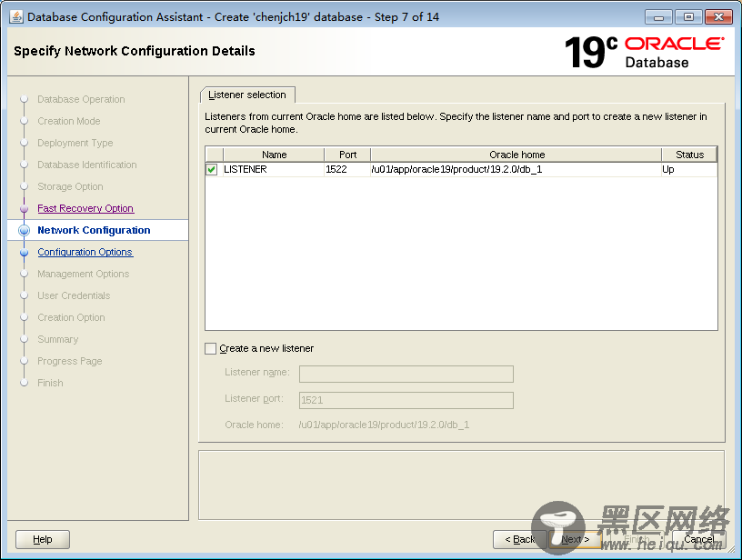Open Fast Recovery Option step link
Viewport: 742px width, 560px height.
coord(85,208)
